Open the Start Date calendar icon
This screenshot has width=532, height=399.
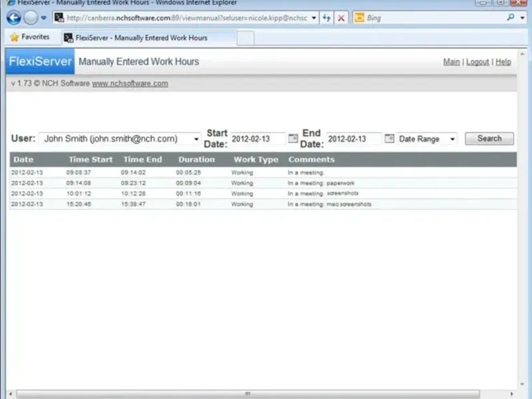[x=293, y=138]
